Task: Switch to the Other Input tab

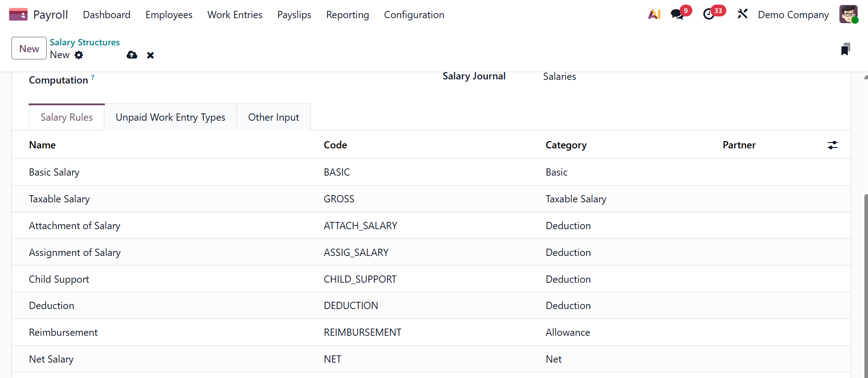Action: [x=273, y=118]
